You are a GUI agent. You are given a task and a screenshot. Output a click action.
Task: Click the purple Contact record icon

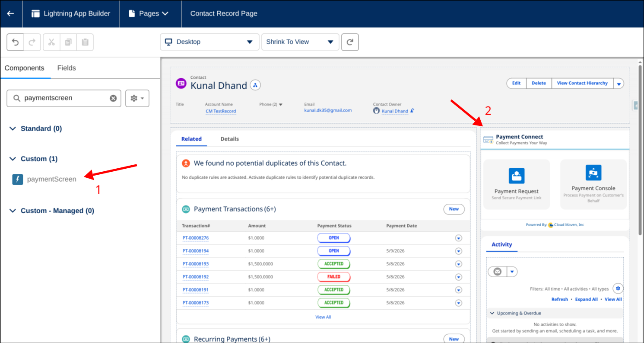[x=181, y=83]
